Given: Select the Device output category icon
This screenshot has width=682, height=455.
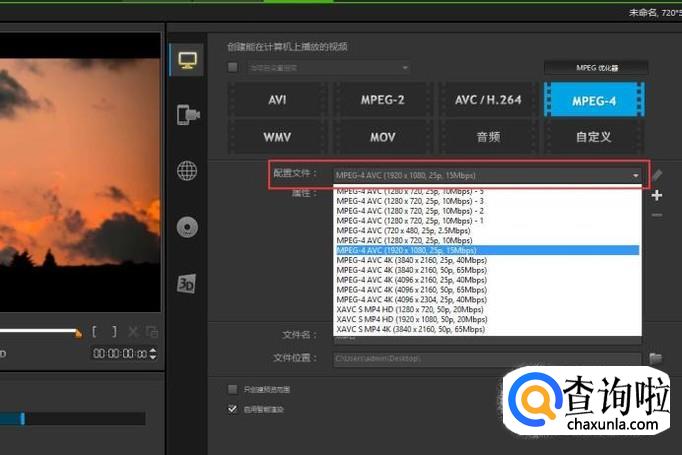Looking at the screenshot, I should [188, 115].
